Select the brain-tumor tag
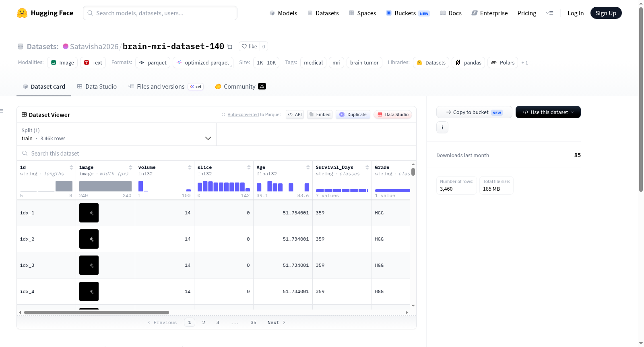Viewport: 644px width, 347px height. [x=364, y=62]
